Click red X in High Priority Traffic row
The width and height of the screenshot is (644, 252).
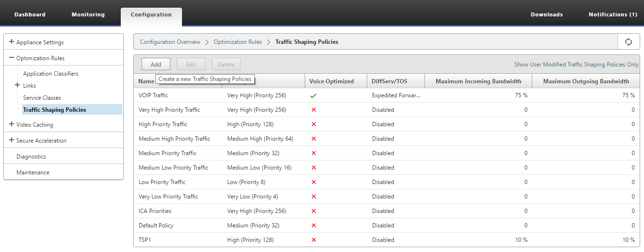[314, 124]
